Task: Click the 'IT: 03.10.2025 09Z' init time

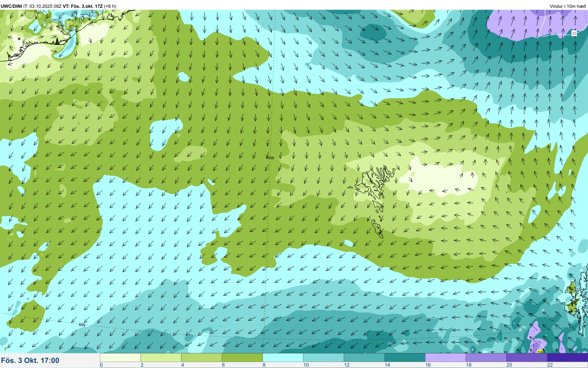Action: 43,6
